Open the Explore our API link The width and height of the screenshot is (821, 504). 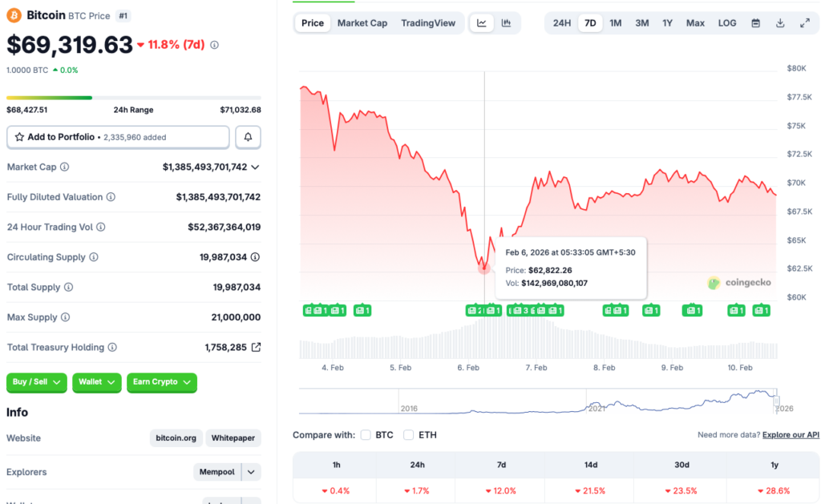(x=791, y=435)
